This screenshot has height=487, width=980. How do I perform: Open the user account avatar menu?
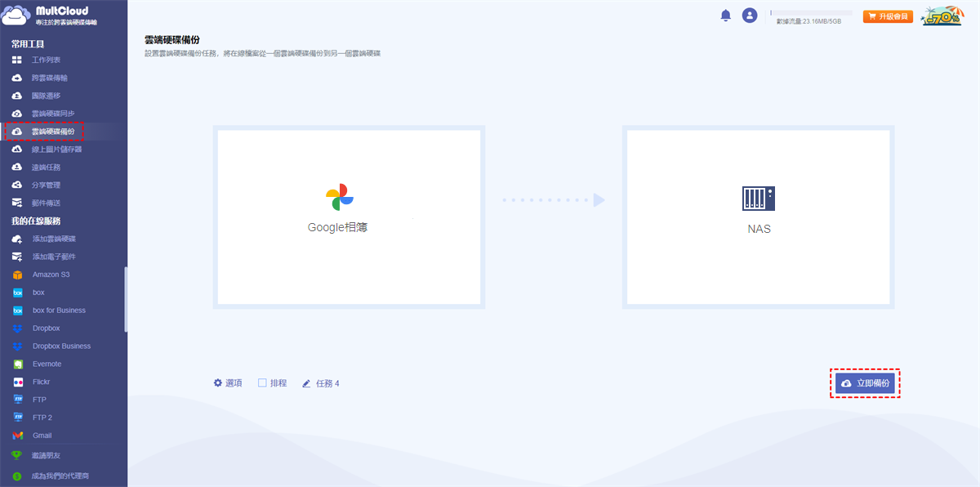[750, 16]
